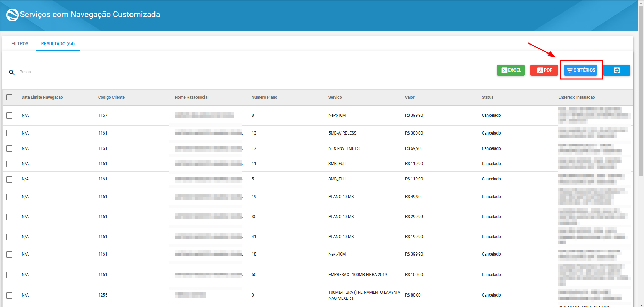Viewport: 644px width, 307px height.
Task: Select the Resultado (64) tab
Action: (x=58, y=44)
